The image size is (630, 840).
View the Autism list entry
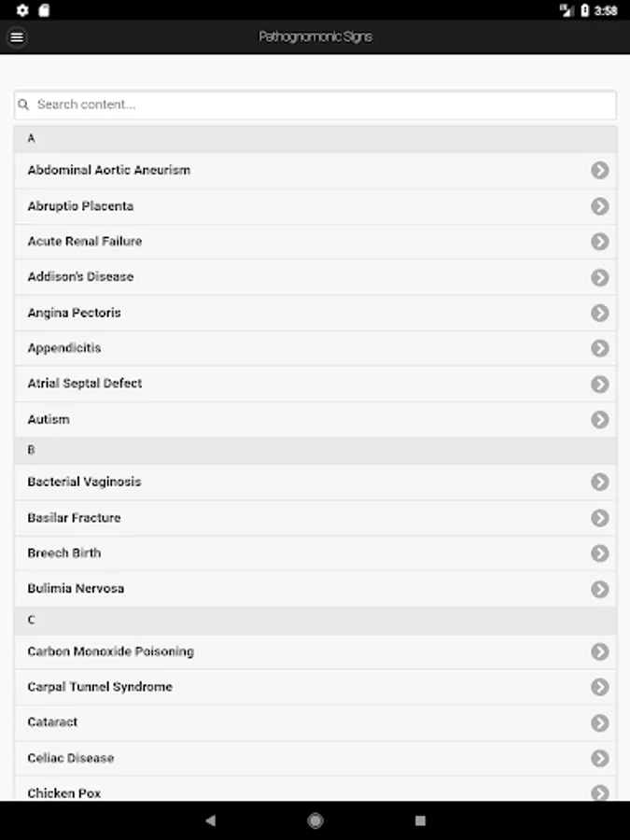pyautogui.click(x=315, y=419)
